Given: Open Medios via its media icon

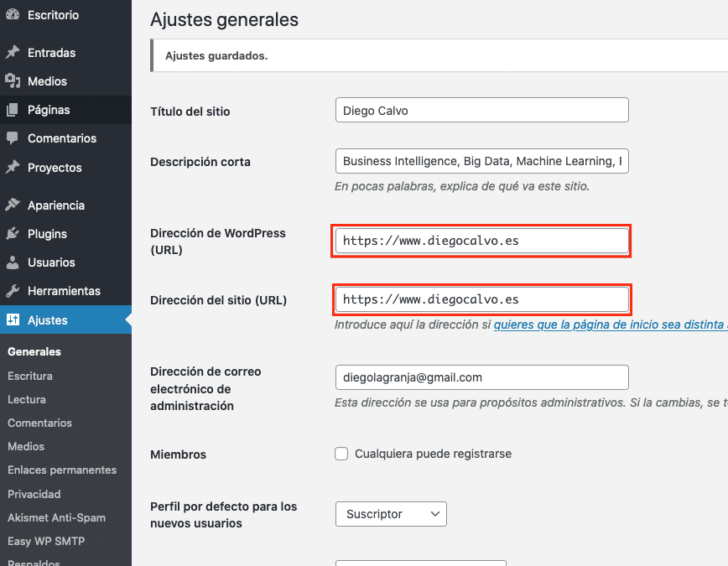Looking at the screenshot, I should 13,81.
